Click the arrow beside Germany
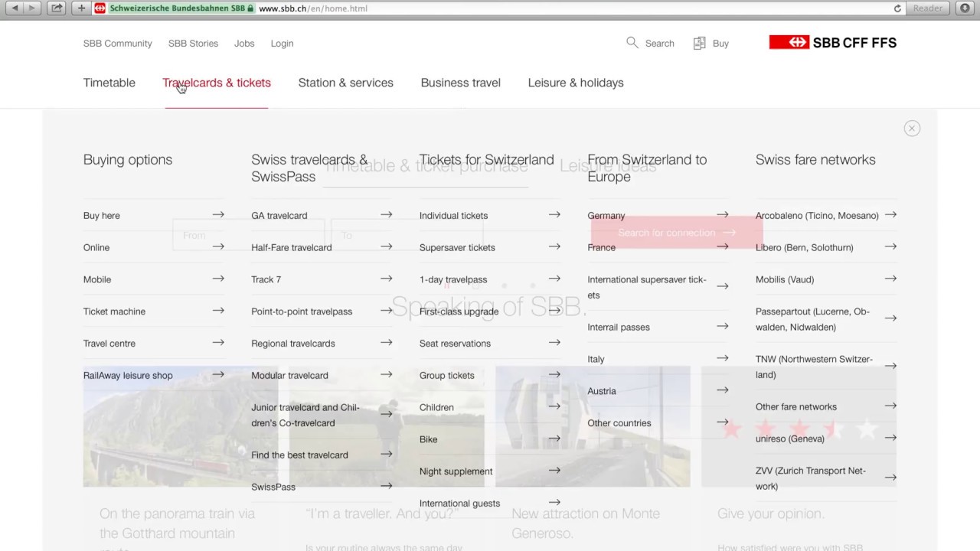 coord(722,215)
